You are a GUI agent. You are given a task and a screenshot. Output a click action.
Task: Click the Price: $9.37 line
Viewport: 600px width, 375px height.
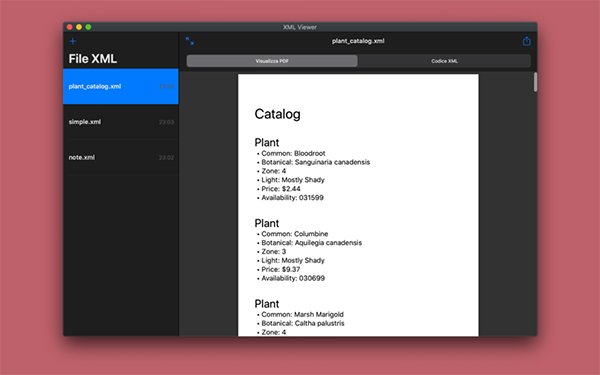(280, 269)
